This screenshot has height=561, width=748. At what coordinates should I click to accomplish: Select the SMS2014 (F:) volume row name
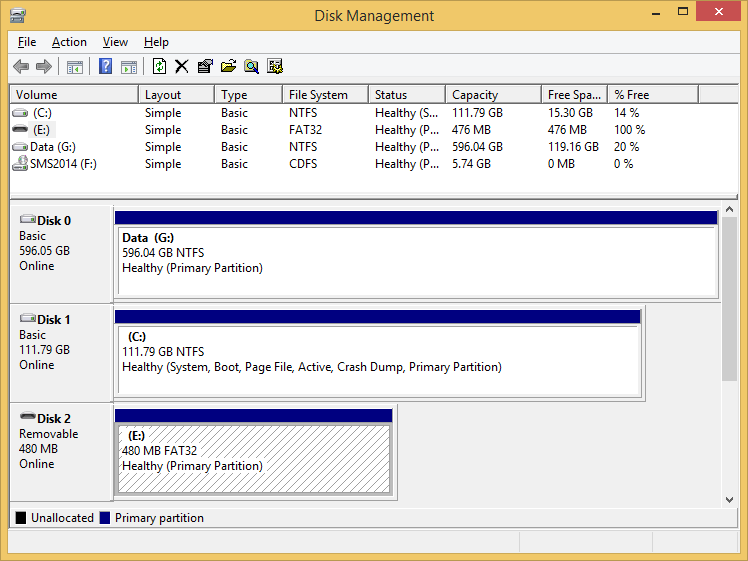(63, 164)
